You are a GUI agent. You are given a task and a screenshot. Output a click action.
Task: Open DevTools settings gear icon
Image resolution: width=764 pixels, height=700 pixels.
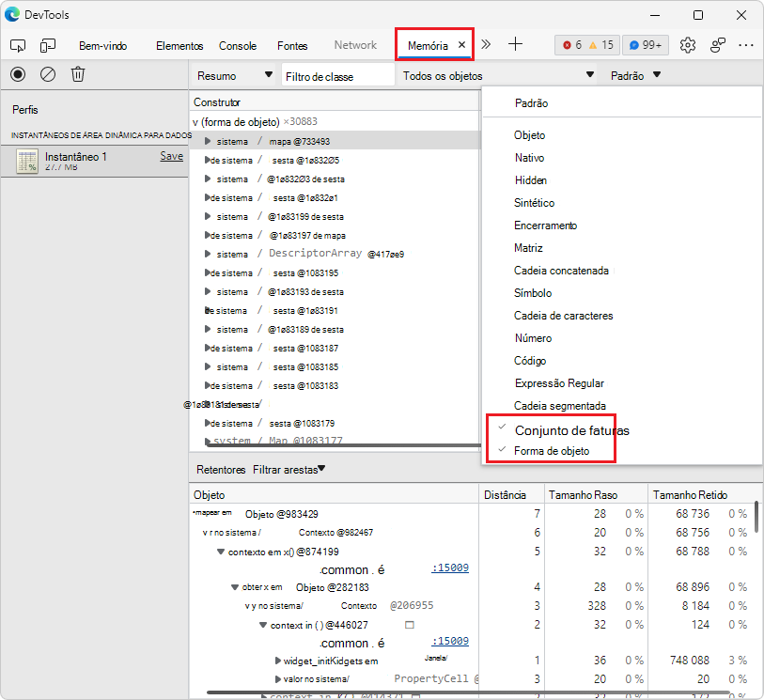688,44
